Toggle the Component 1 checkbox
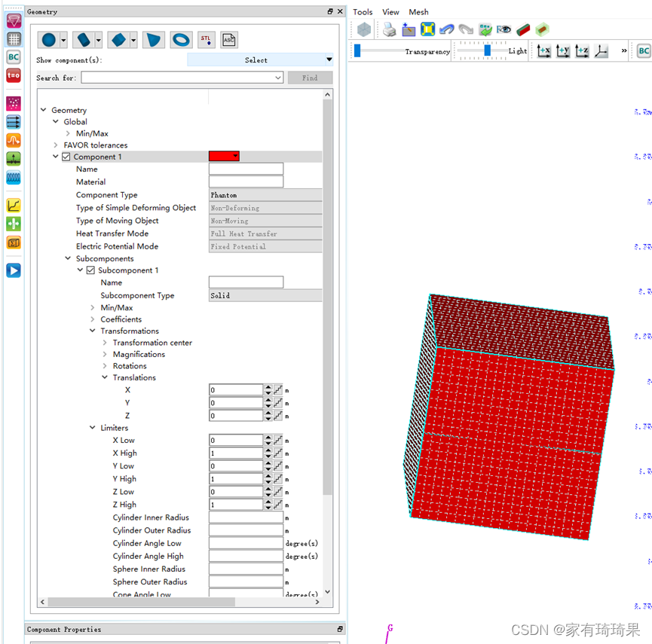The height and width of the screenshot is (644, 652). pyautogui.click(x=66, y=157)
